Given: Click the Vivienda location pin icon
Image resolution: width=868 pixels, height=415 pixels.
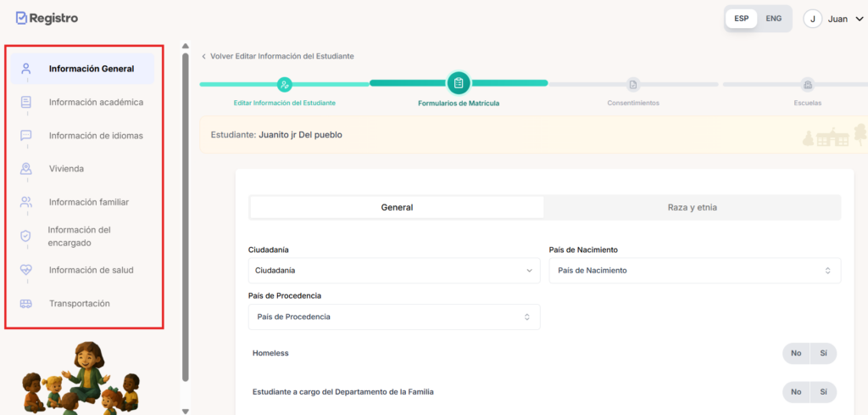Looking at the screenshot, I should 26,168.
